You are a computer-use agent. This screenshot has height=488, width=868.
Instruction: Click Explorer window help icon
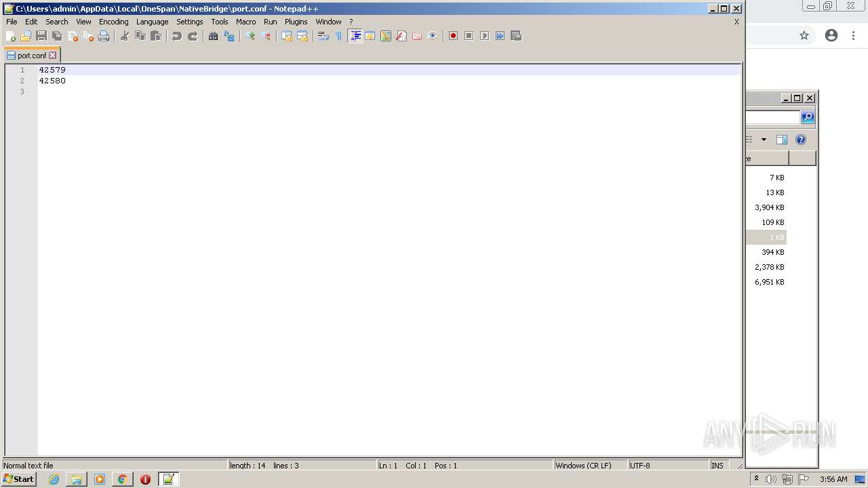pos(801,140)
